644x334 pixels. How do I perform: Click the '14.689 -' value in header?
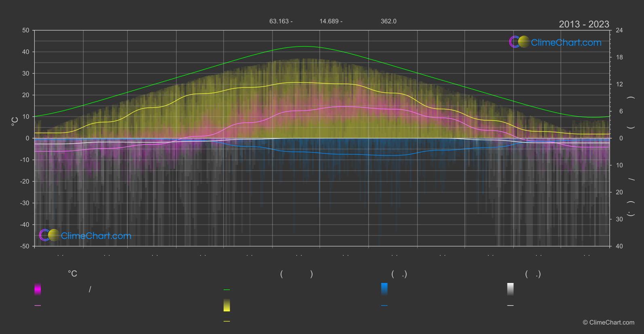click(x=331, y=21)
